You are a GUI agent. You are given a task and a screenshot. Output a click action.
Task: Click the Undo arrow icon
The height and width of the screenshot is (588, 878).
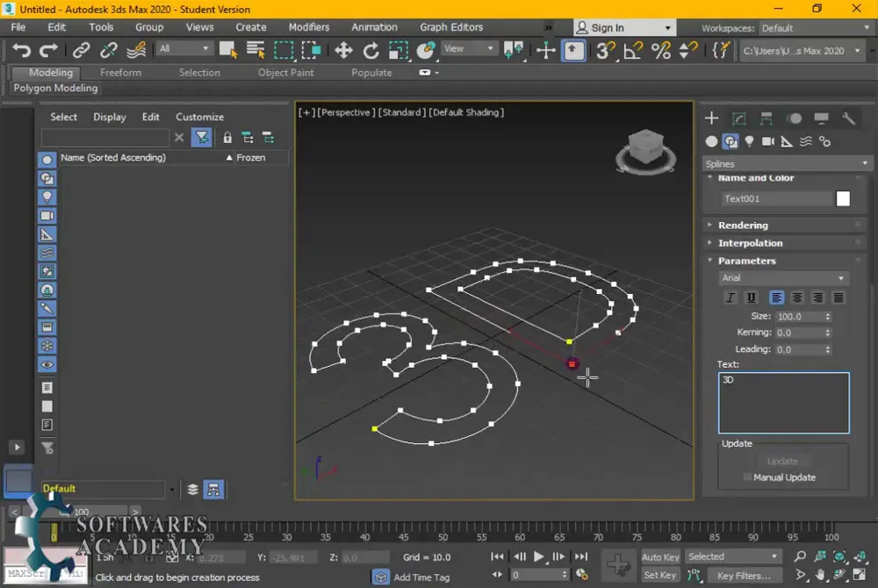(21, 50)
